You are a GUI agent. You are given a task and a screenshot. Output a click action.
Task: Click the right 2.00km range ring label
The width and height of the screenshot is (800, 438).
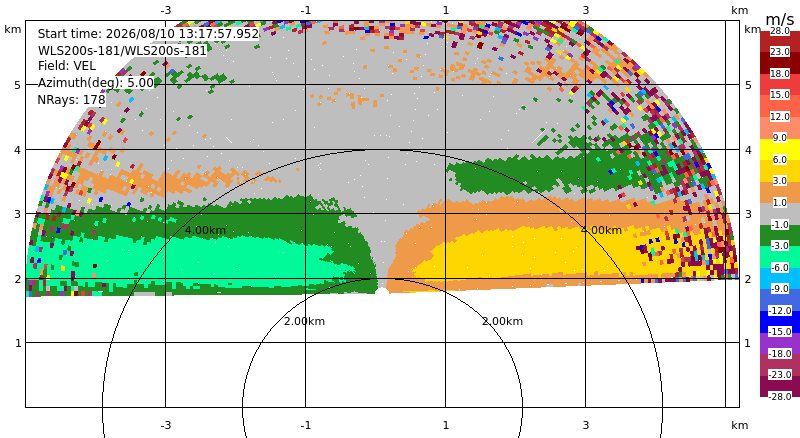[503, 321]
